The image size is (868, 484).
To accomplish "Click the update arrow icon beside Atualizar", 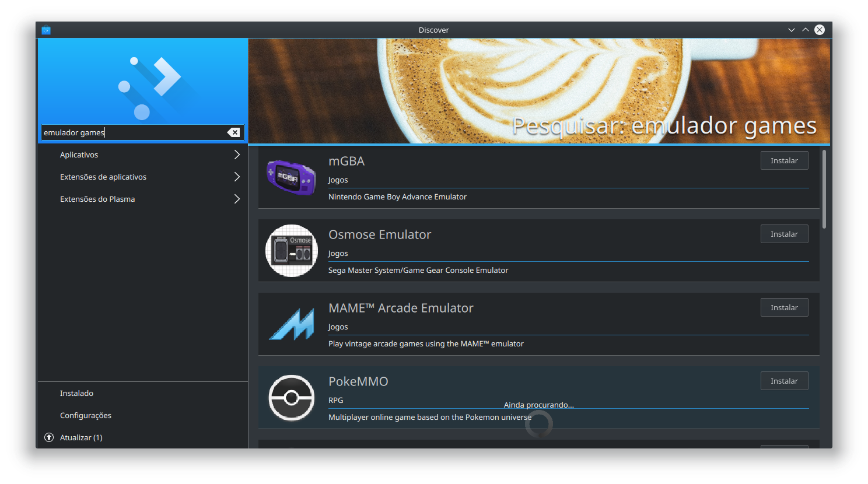I will coord(48,437).
